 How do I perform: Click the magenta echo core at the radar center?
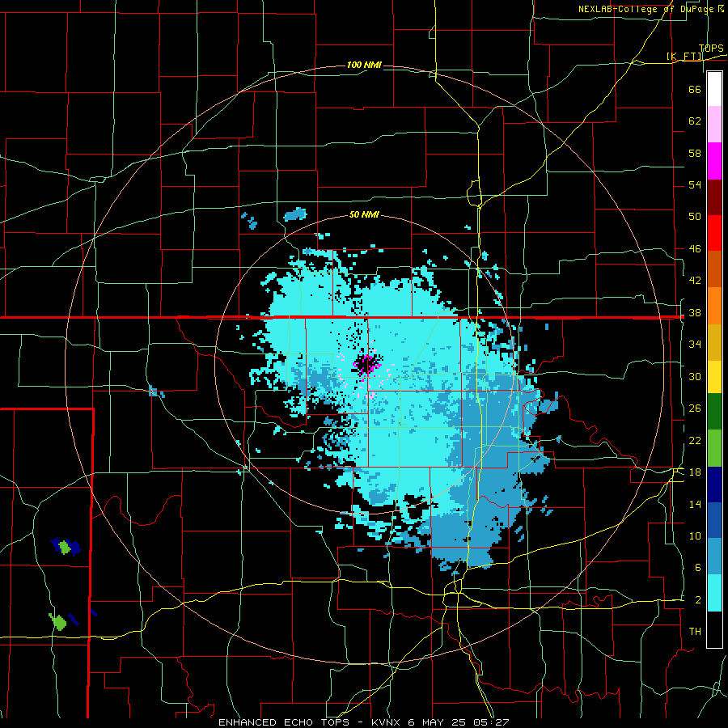[x=366, y=365]
